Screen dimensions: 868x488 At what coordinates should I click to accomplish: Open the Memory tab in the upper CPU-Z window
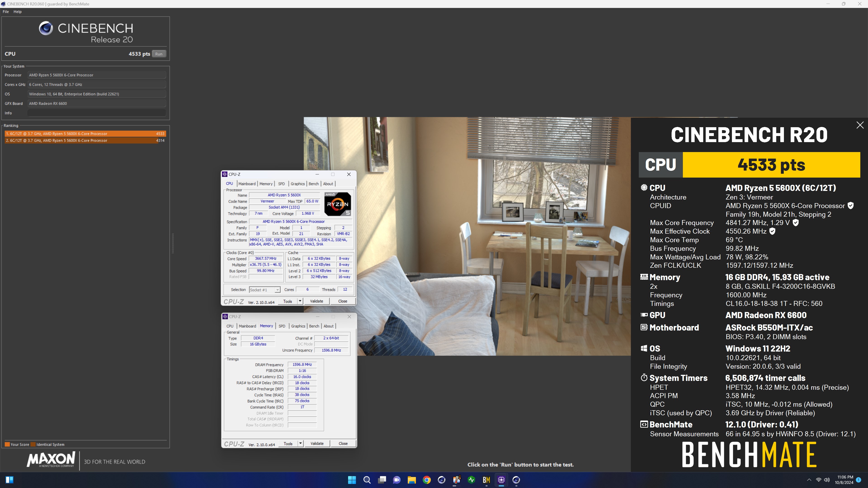point(266,183)
